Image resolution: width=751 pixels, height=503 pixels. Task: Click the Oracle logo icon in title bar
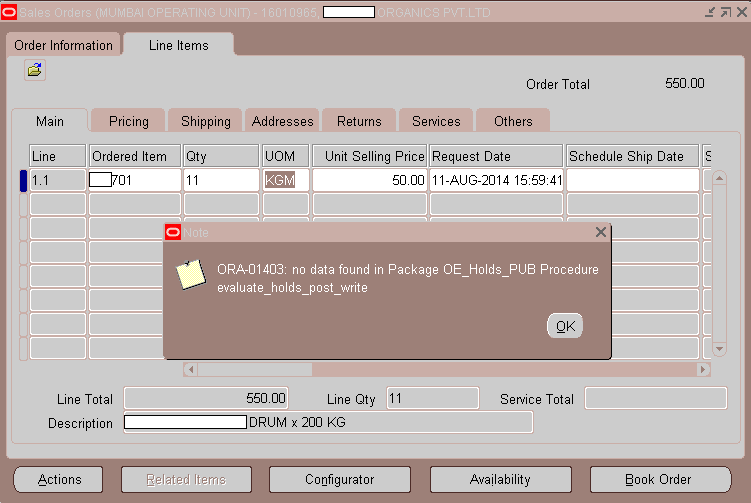tap(9, 12)
